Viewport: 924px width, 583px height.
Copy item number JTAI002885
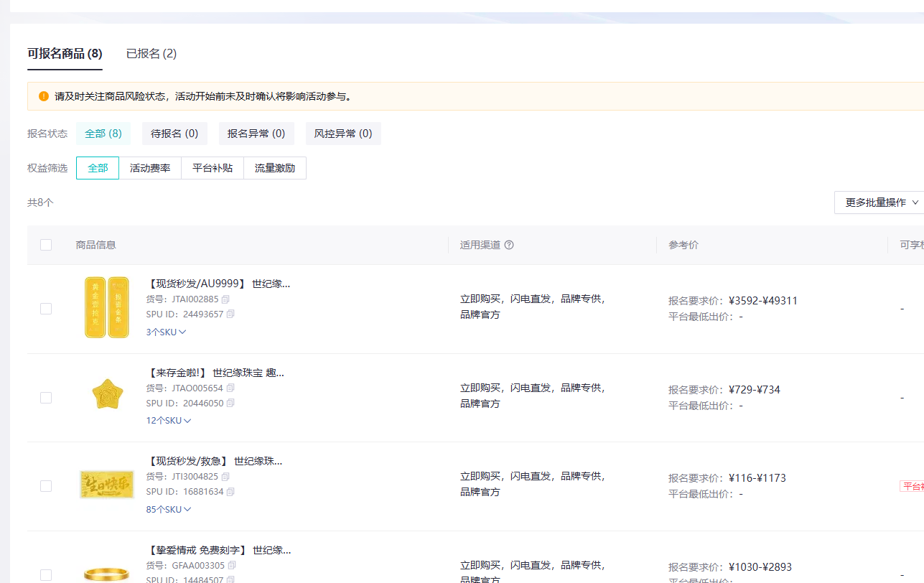225,299
